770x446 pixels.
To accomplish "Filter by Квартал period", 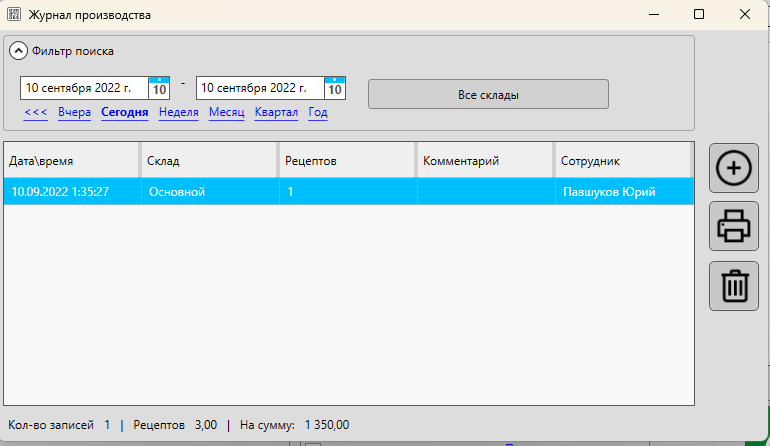I will (x=276, y=113).
